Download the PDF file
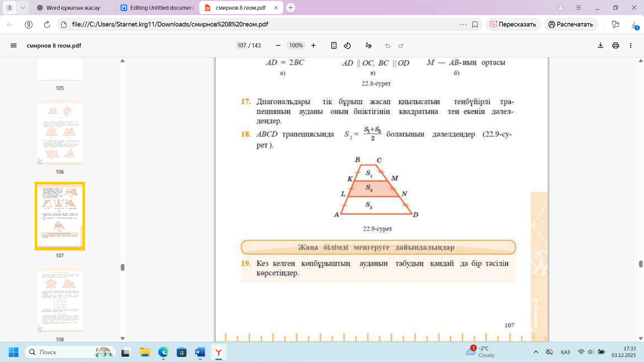The width and height of the screenshot is (644, 362). point(600,46)
